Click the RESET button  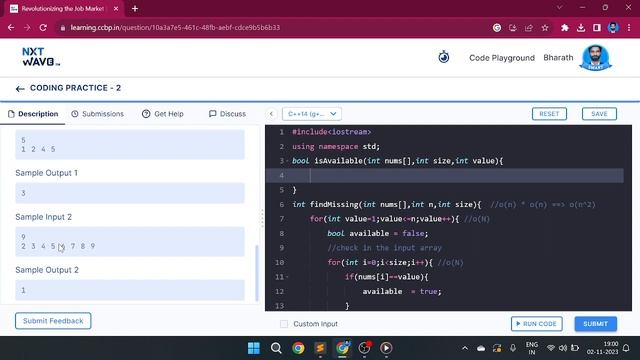click(x=549, y=114)
